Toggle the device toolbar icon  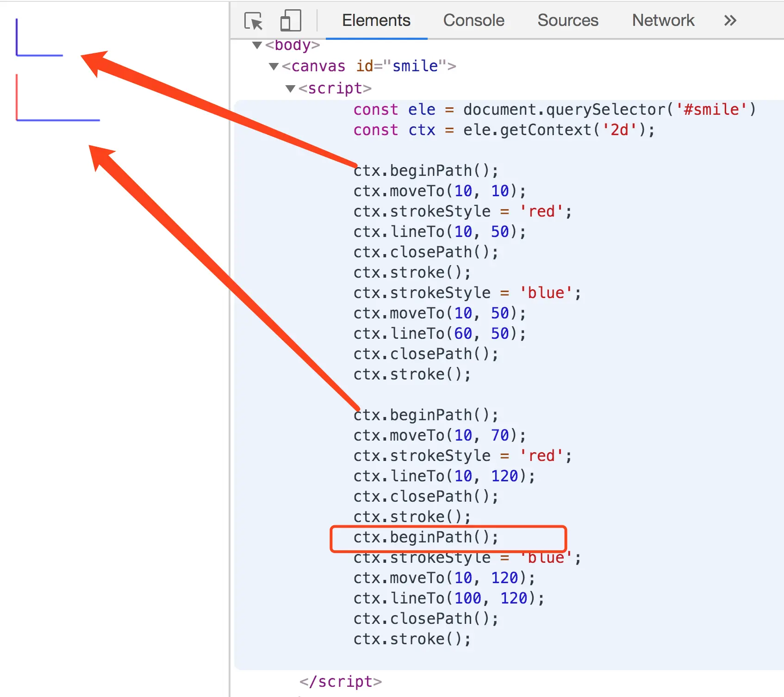[291, 21]
